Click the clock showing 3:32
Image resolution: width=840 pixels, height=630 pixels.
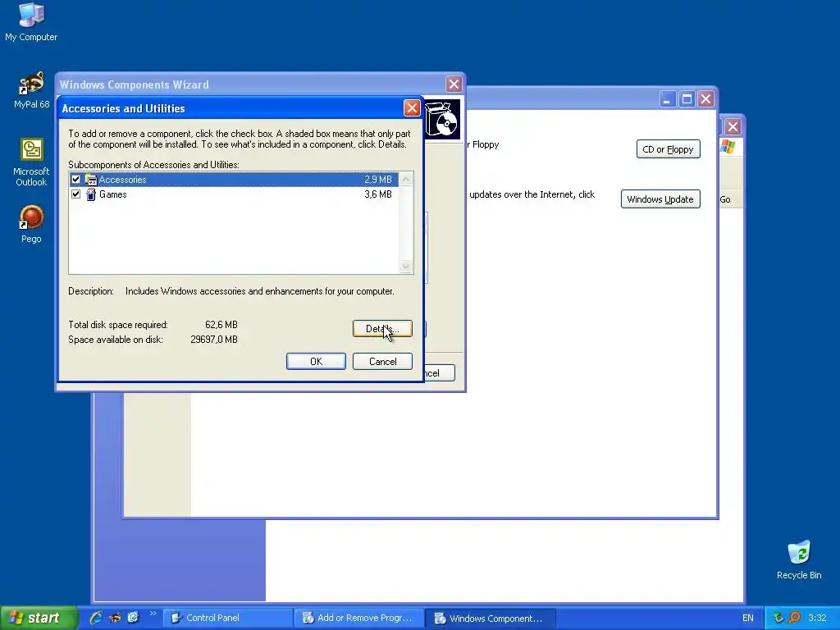(x=818, y=618)
